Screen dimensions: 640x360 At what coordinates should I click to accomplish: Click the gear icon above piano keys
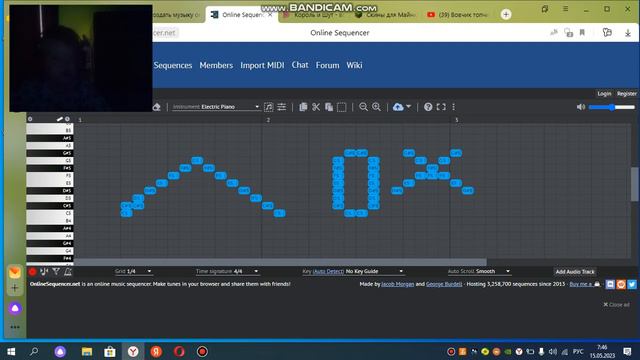[30, 119]
